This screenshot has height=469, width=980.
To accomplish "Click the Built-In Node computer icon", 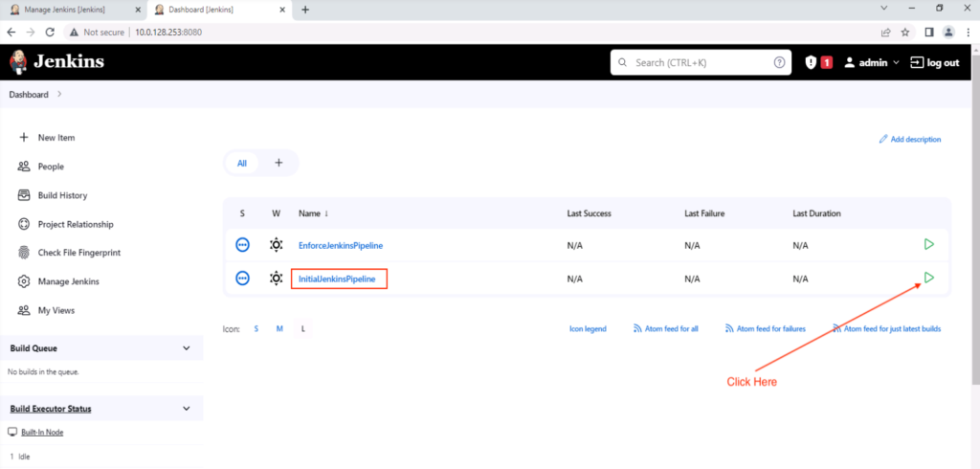I will 12,432.
